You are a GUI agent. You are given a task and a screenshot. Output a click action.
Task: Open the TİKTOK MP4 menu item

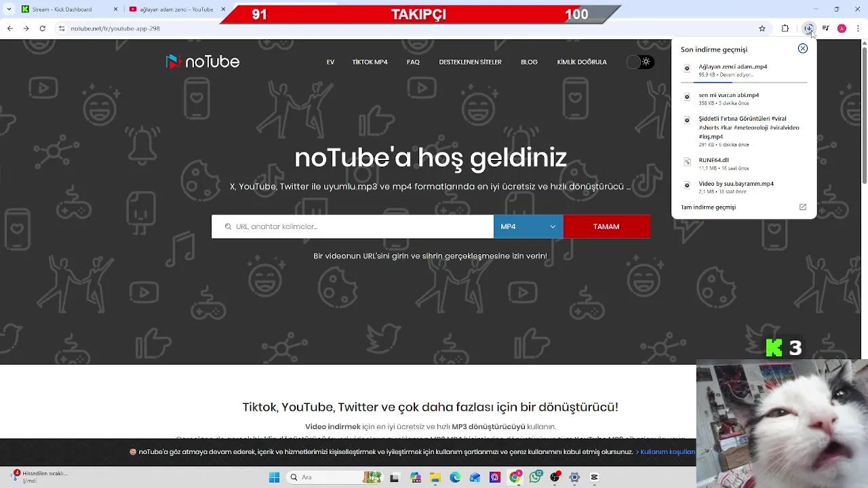(x=370, y=62)
